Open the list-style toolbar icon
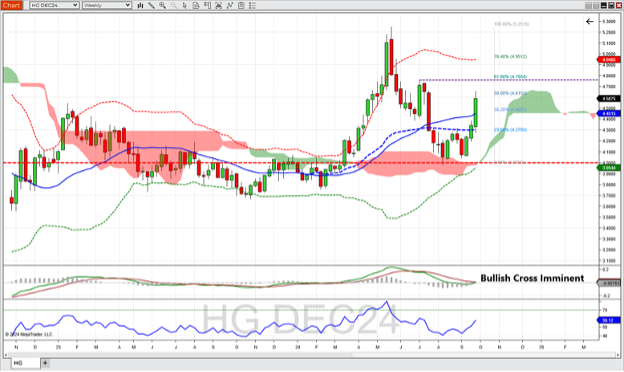 coord(252,5)
